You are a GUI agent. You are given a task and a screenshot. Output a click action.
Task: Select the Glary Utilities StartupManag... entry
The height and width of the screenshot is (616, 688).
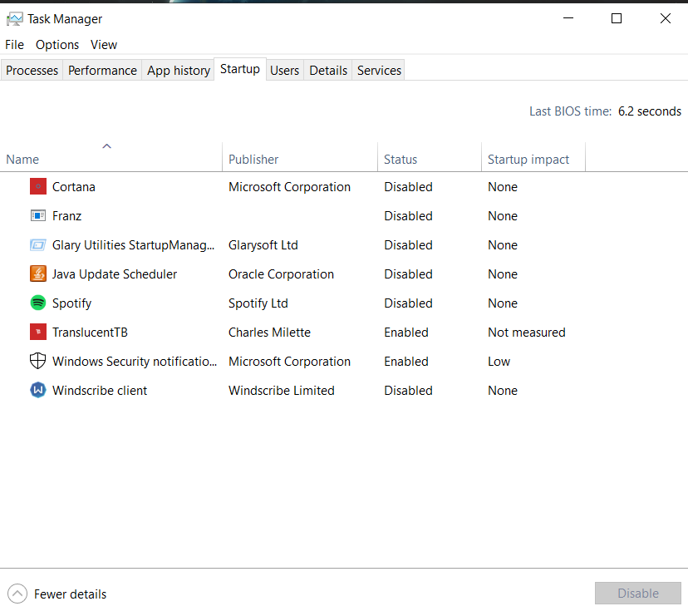tap(134, 245)
